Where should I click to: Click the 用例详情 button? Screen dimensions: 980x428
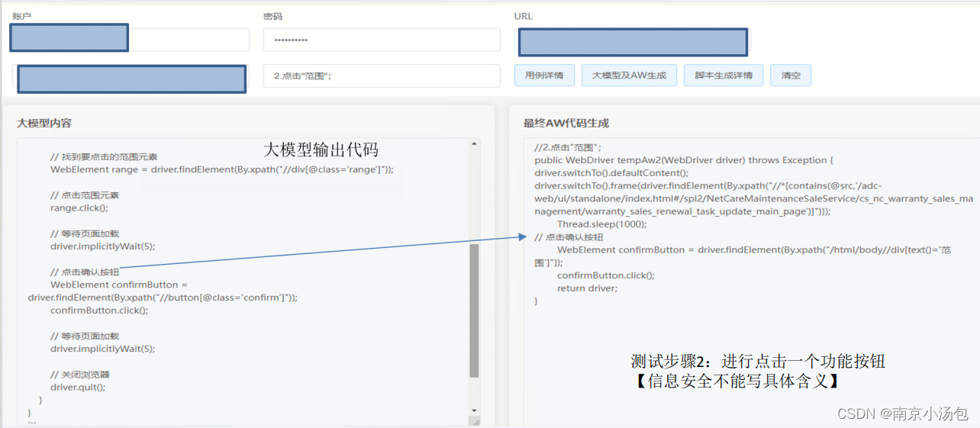pos(544,76)
